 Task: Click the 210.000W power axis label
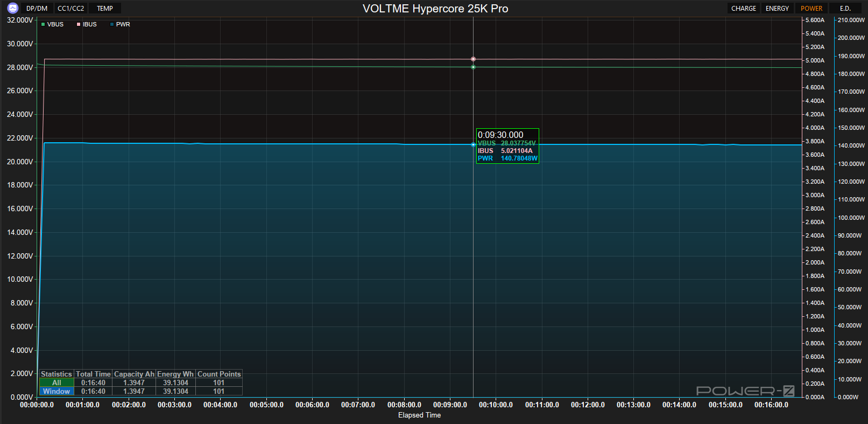tap(851, 20)
